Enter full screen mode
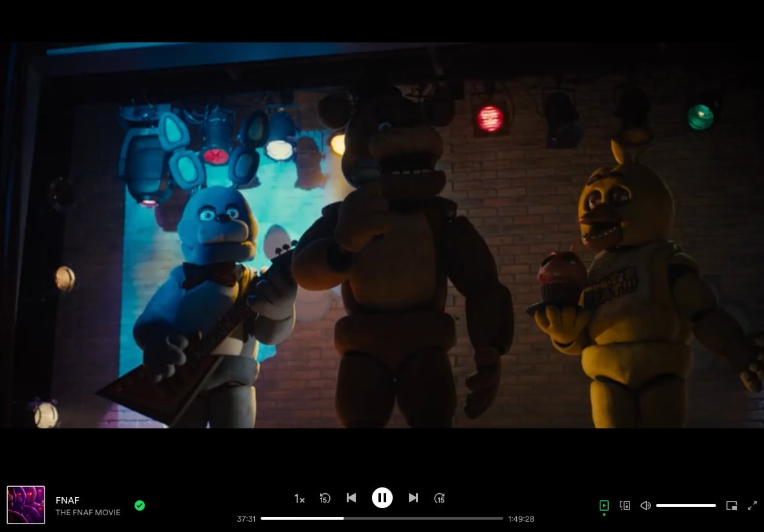 point(752,505)
